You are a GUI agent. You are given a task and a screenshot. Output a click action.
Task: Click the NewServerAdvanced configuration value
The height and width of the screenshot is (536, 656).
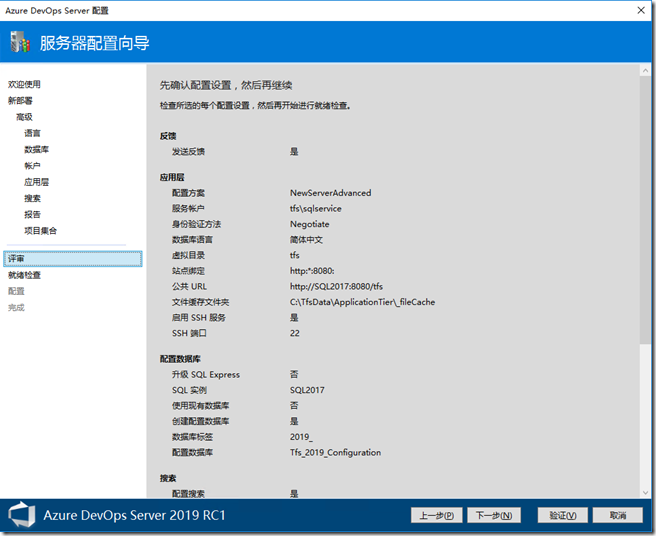[x=331, y=193]
